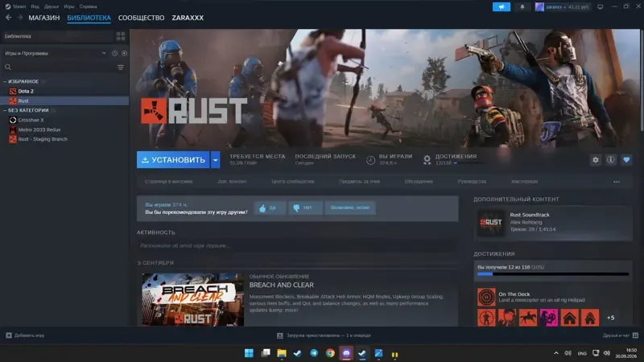The height and width of the screenshot is (362, 644).
Task: Open the zaraxxx account dropdown
Action: [562, 6]
